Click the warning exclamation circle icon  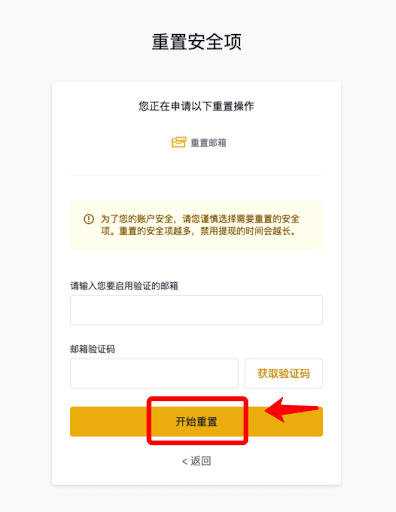pos(89,219)
